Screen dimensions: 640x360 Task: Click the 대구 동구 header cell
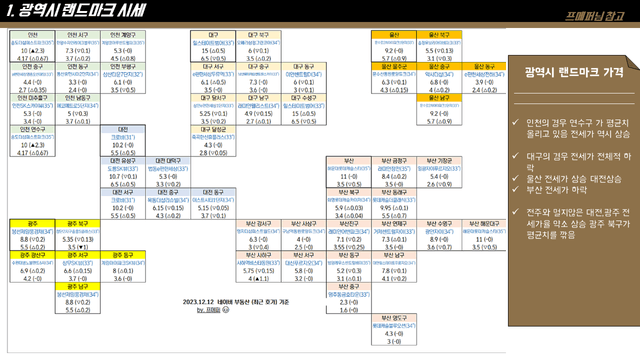[x=304, y=67]
